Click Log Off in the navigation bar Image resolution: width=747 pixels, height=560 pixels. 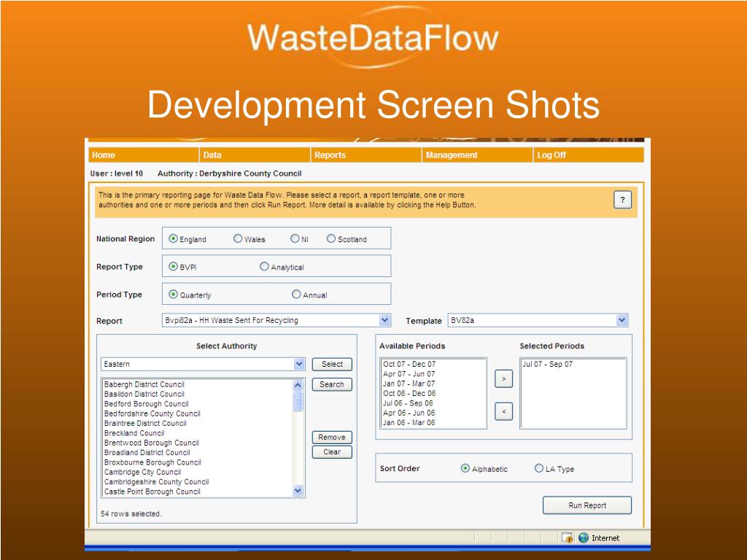tap(589, 155)
